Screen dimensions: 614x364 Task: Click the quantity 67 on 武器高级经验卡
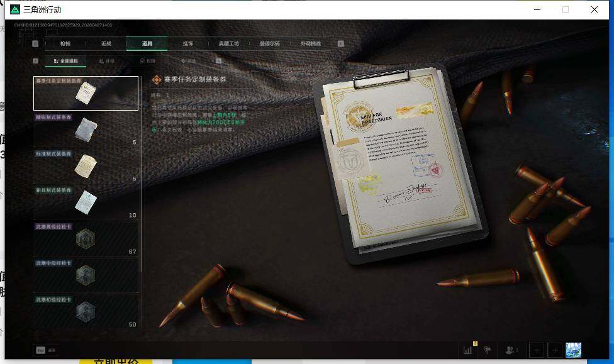pyautogui.click(x=132, y=251)
